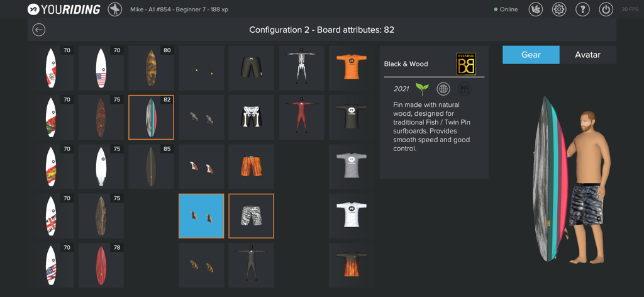This screenshot has height=297, width=644.
Task: Select the dark board rated 85
Action: point(151,167)
